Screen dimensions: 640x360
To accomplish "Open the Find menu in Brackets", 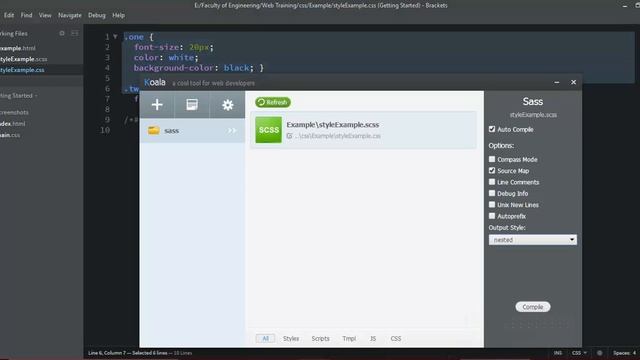I will pyautogui.click(x=27, y=15).
